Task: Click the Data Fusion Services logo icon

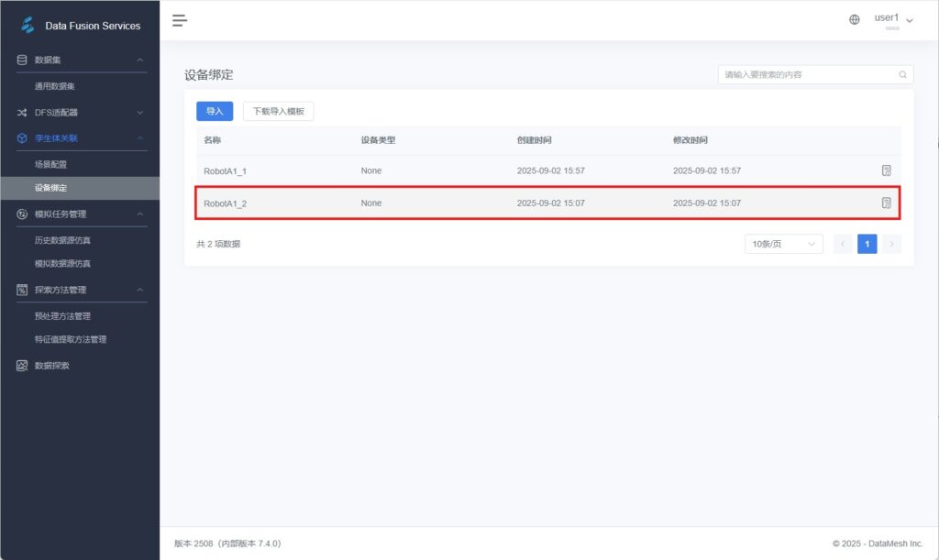Action: [x=28, y=25]
